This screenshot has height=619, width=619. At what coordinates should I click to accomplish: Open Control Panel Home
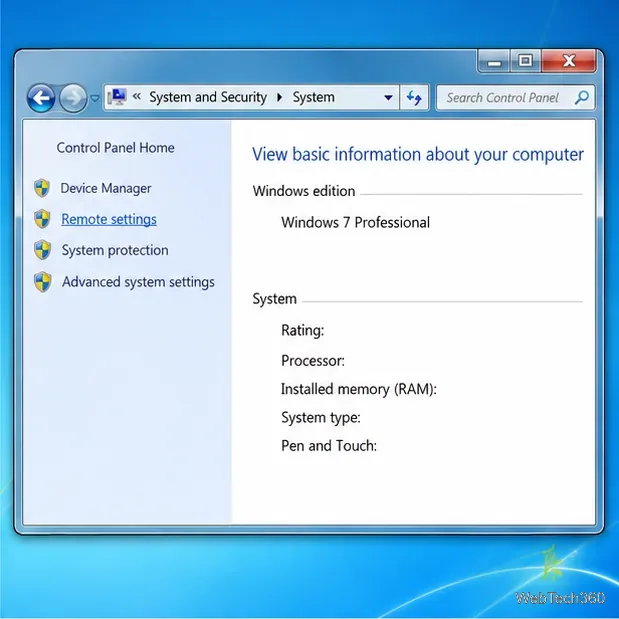click(115, 148)
